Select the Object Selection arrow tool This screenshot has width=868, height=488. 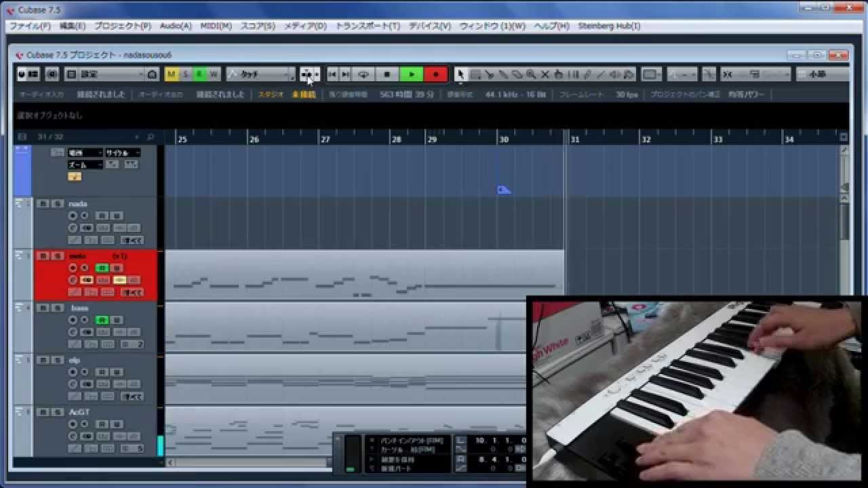click(x=460, y=75)
